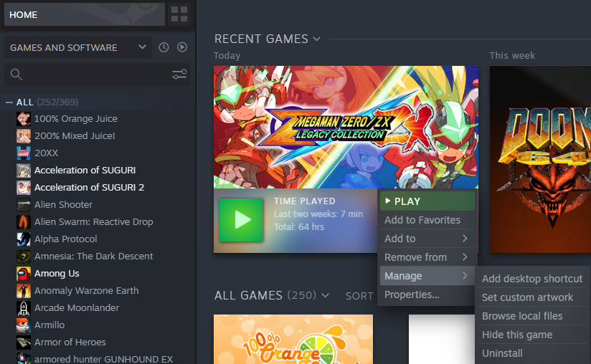
Task: Select Arcade Moonlander in list
Action: 77,308
